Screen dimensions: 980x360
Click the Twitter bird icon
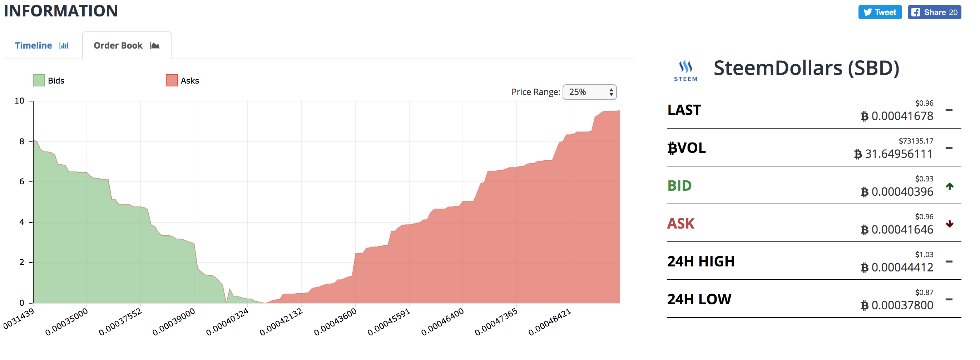[x=867, y=12]
